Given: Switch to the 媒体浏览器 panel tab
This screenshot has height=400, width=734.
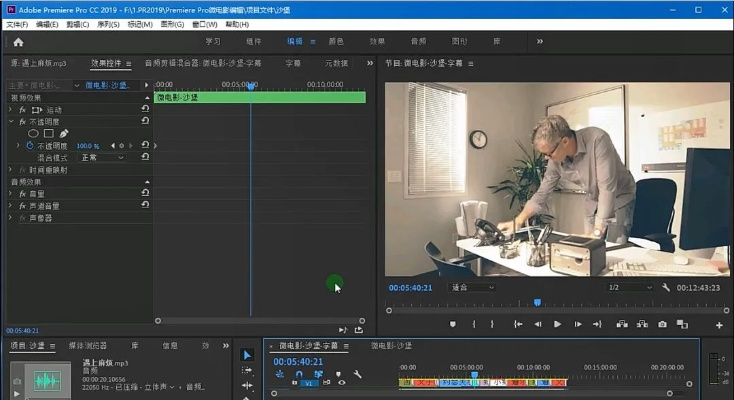Looking at the screenshot, I should coord(89,345).
